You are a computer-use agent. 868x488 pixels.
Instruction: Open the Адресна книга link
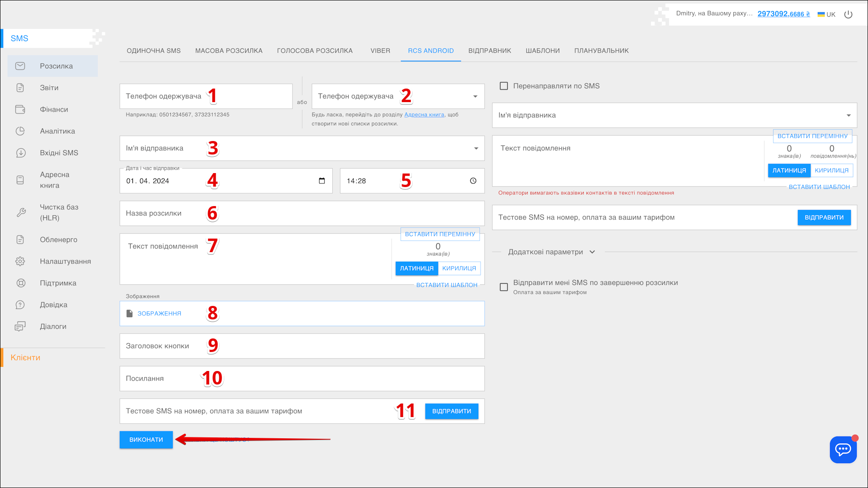[424, 115]
